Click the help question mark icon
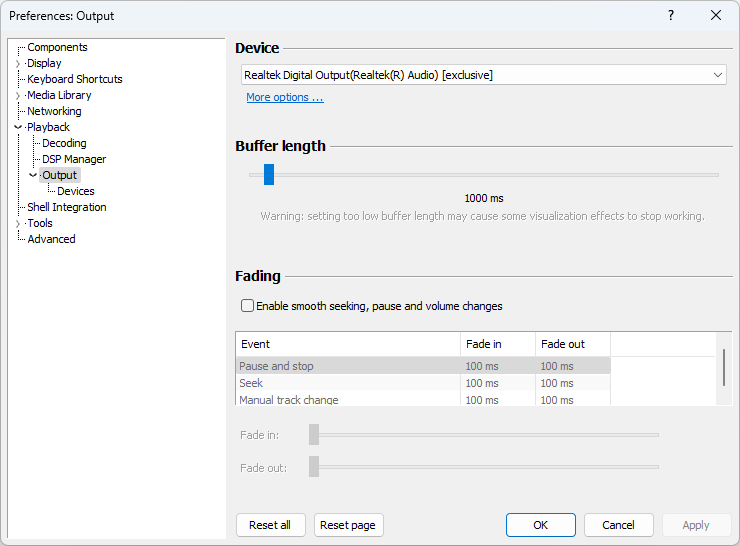The width and height of the screenshot is (740, 546). coord(671,15)
